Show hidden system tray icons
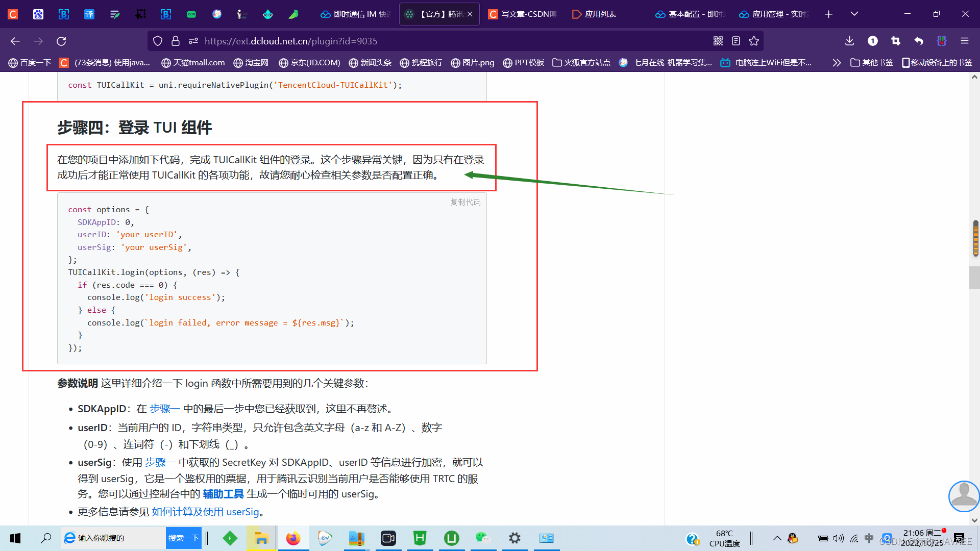This screenshot has width=980, height=551. (777, 538)
